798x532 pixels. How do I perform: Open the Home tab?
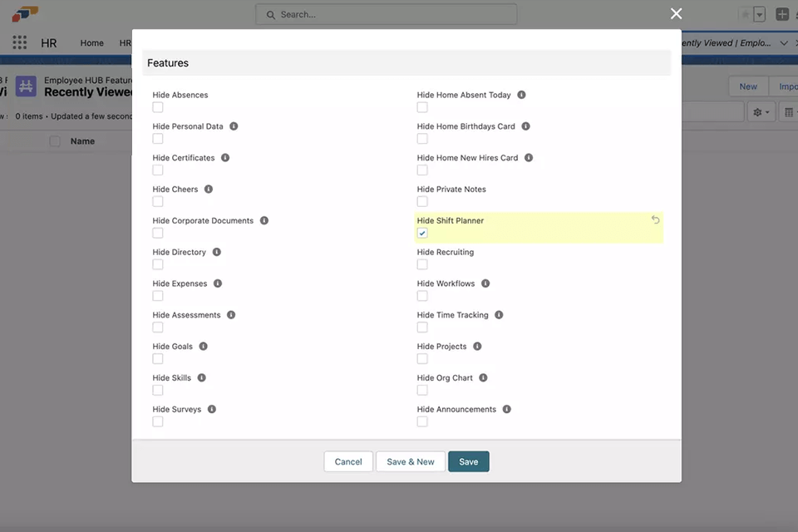tap(91, 42)
